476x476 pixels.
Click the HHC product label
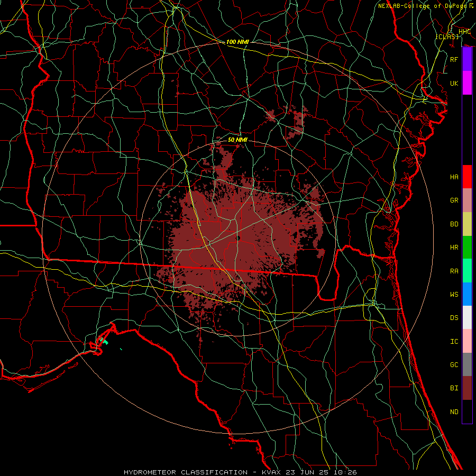click(464, 32)
